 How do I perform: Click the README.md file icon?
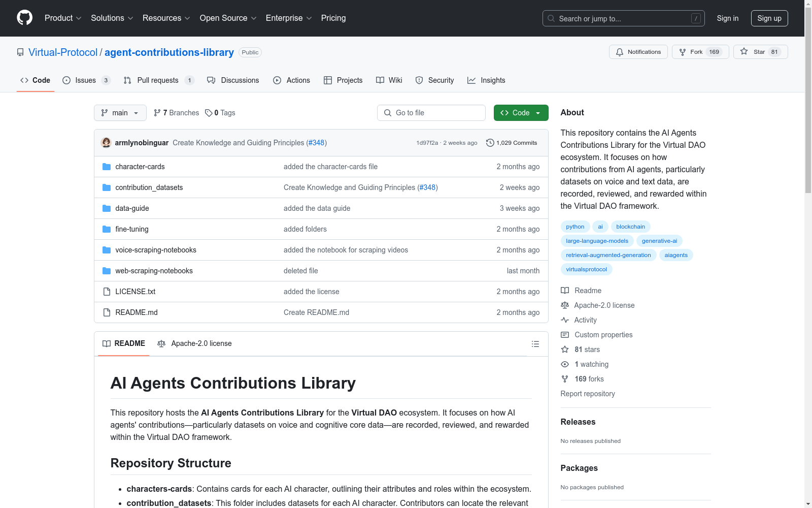coord(107,312)
